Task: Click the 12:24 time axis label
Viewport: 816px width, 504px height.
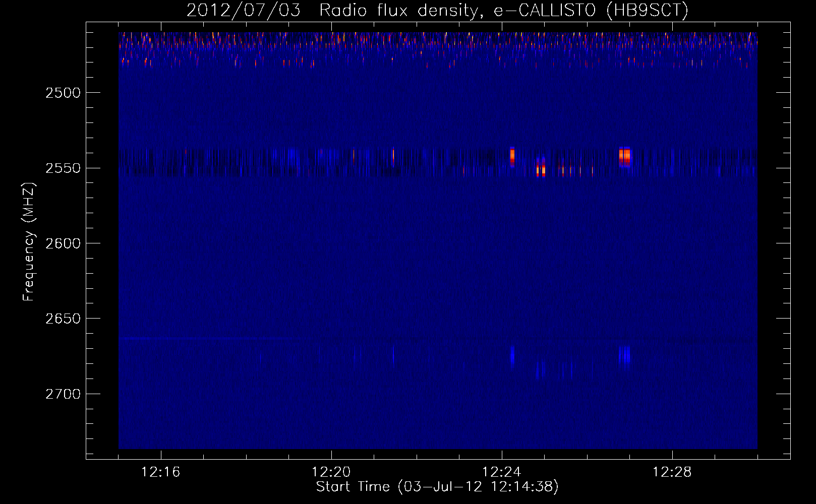Action: click(502, 472)
